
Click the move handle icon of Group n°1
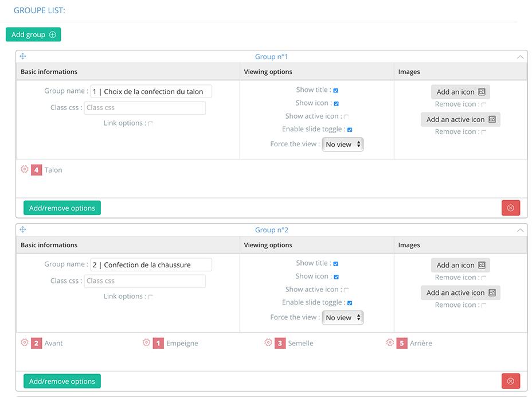(23, 56)
